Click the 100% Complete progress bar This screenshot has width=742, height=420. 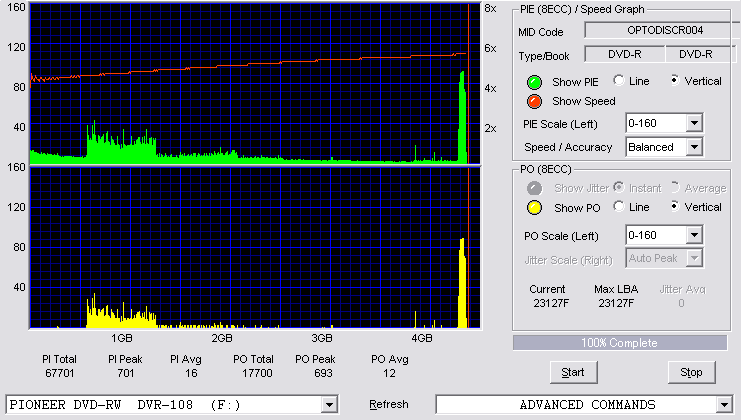click(x=620, y=343)
